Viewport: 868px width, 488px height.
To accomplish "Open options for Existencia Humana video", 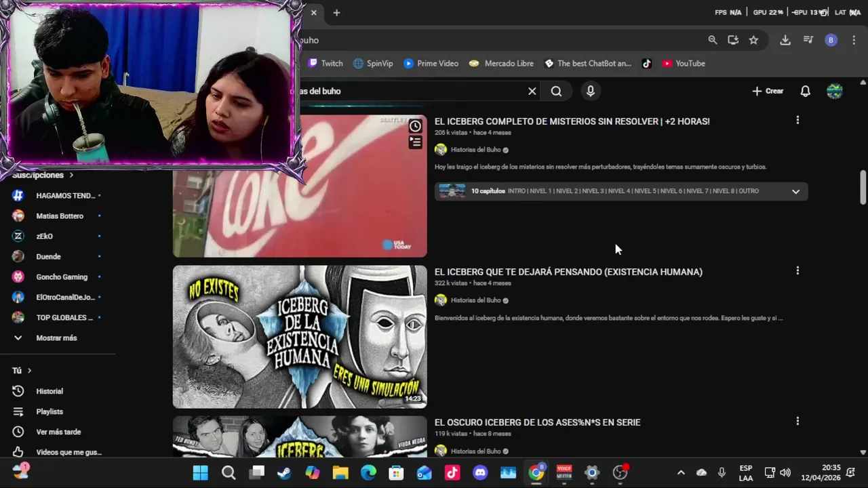I will pyautogui.click(x=797, y=270).
